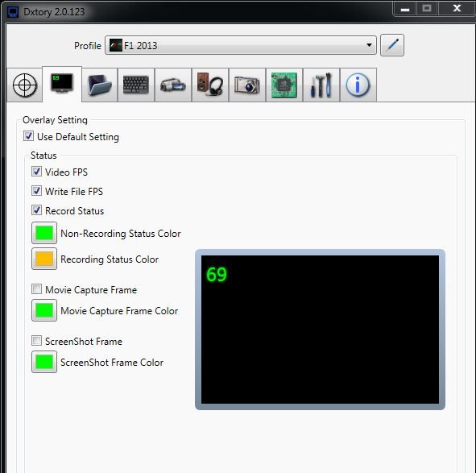This screenshot has width=476, height=473.
Task: Change the orange Recording Status Color
Action: tap(44, 259)
